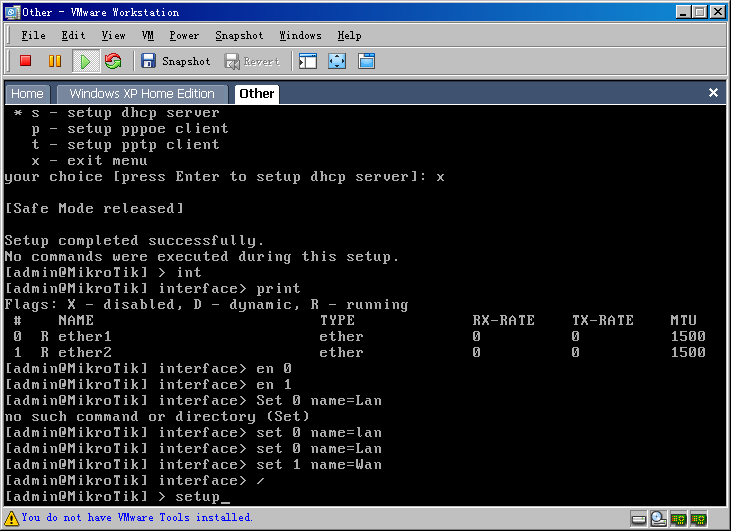The image size is (731, 531).
Task: Click the 'set 1 name=Wan' command line
Action: (x=193, y=464)
